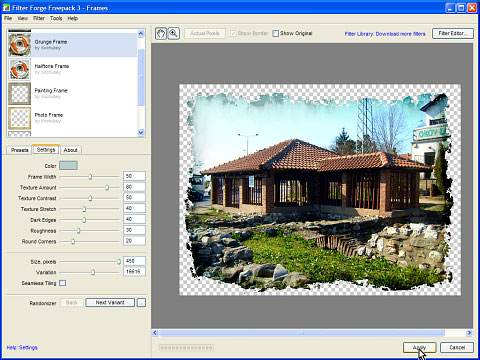Pick the Painting Frame filter thumbnail

pos(20,94)
